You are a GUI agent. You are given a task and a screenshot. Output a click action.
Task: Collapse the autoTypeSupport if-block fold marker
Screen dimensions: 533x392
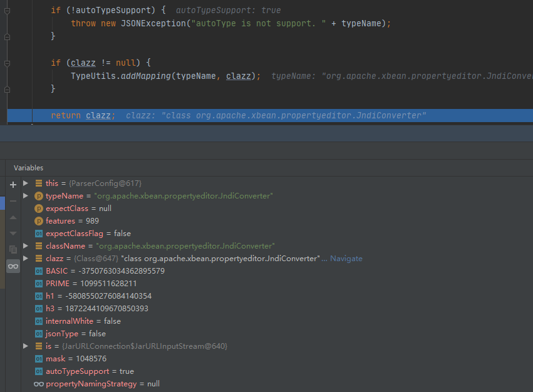(x=7, y=11)
